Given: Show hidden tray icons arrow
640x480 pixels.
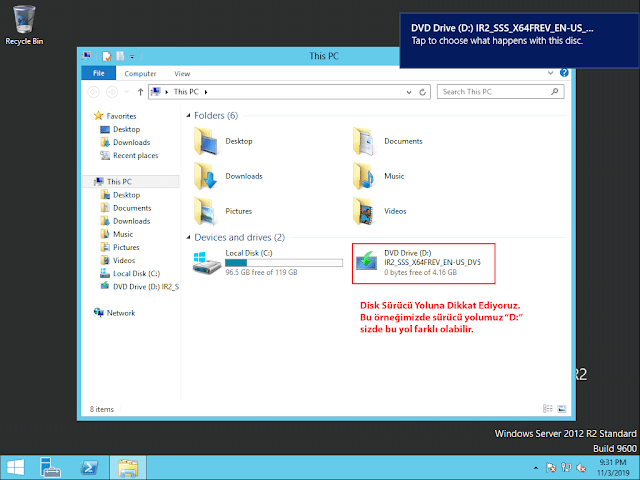Looking at the screenshot, I should point(536,468).
